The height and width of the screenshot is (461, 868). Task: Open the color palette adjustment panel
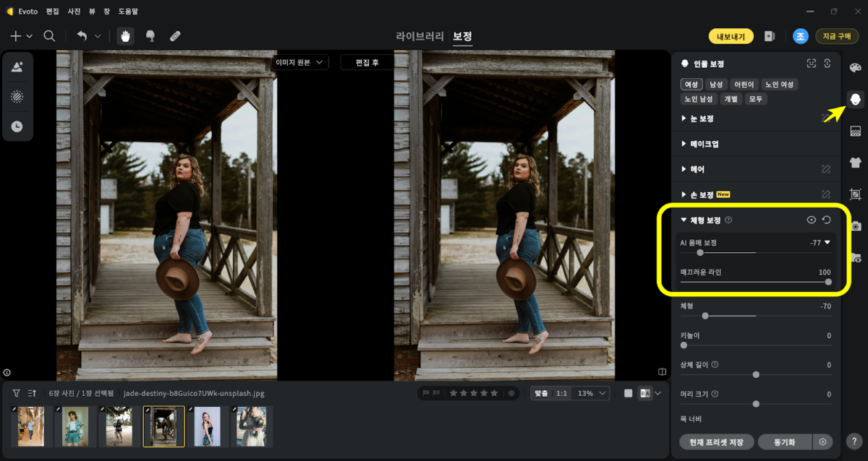pyautogui.click(x=856, y=67)
